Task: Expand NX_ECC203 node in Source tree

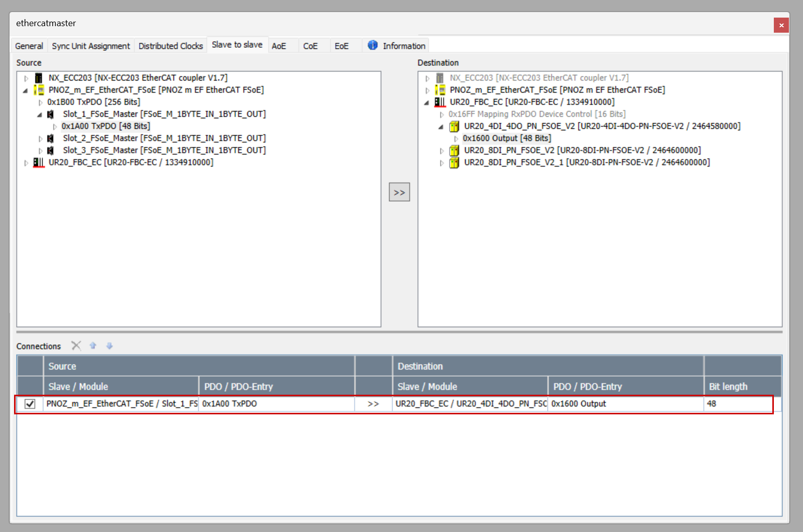Action: click(x=26, y=78)
